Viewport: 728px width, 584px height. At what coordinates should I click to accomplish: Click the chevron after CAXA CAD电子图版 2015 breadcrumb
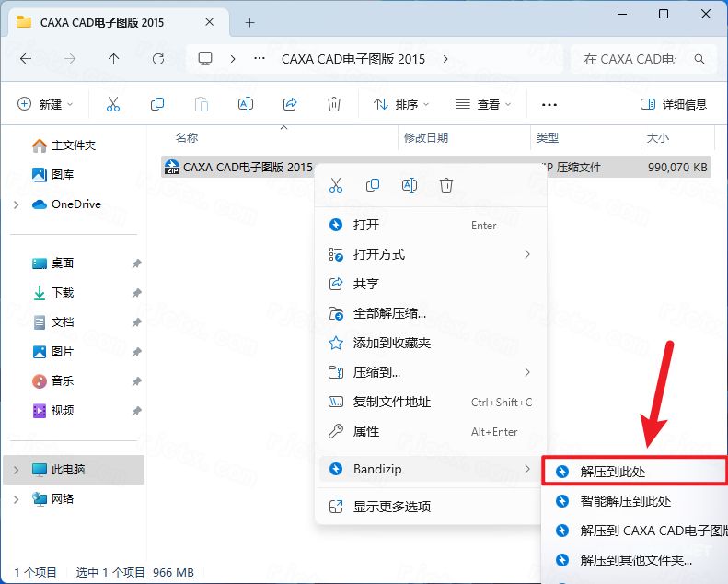pos(445,59)
